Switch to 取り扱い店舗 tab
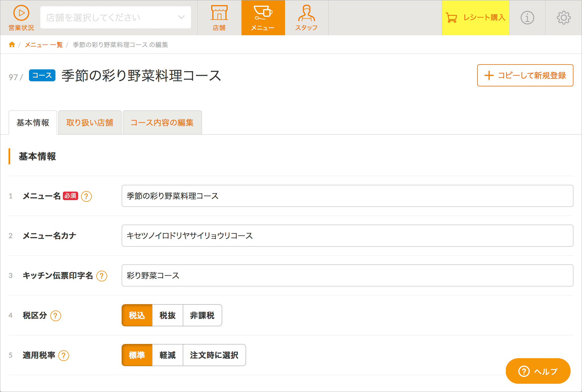The height and width of the screenshot is (392, 582). coord(90,123)
